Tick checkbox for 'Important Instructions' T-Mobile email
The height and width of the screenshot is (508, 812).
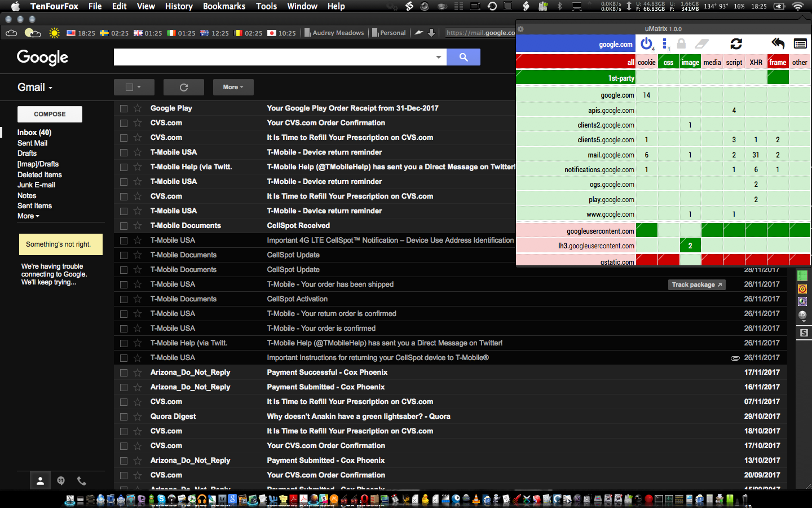point(123,358)
